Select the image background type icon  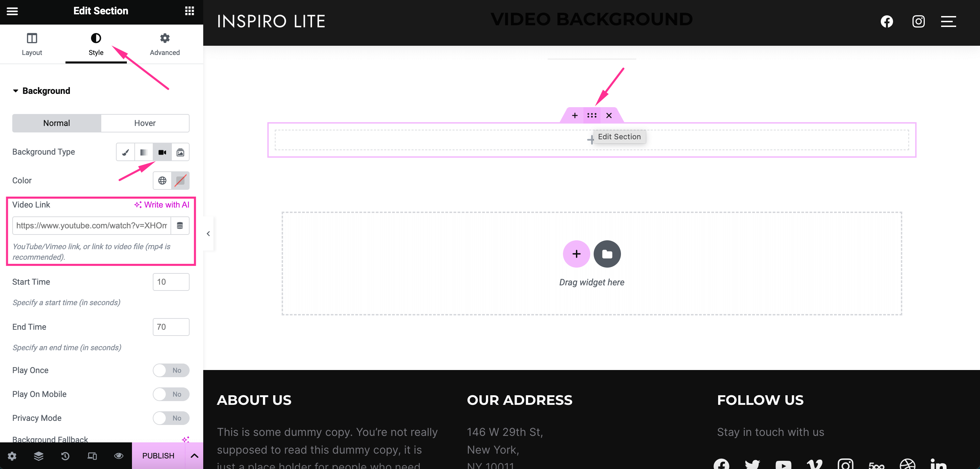coord(180,152)
